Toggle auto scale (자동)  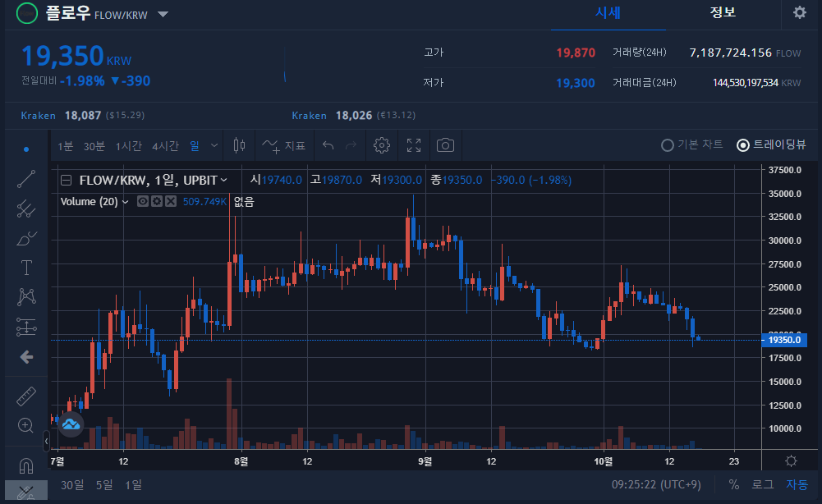(797, 484)
